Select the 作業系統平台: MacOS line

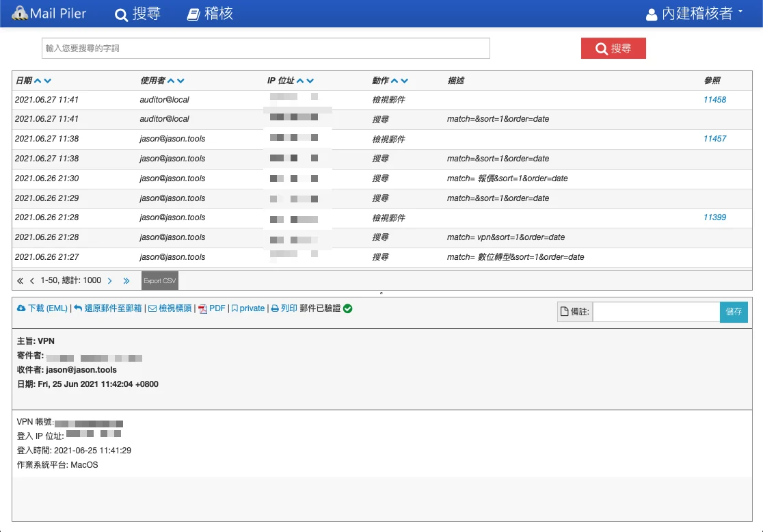57,465
